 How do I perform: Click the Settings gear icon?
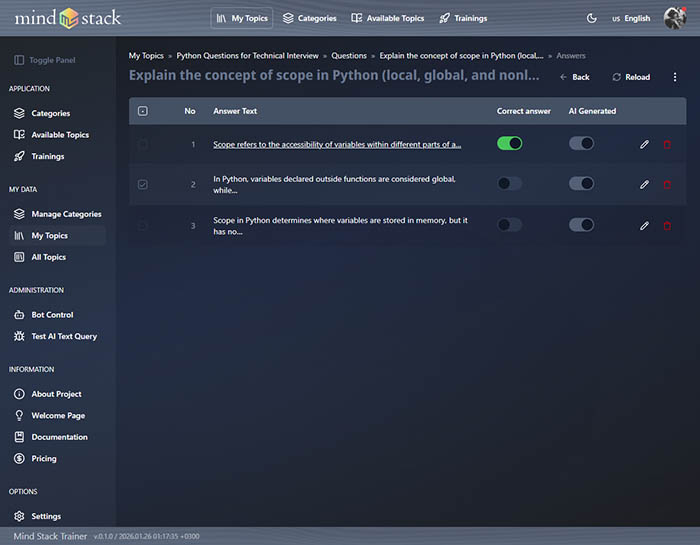click(x=19, y=516)
